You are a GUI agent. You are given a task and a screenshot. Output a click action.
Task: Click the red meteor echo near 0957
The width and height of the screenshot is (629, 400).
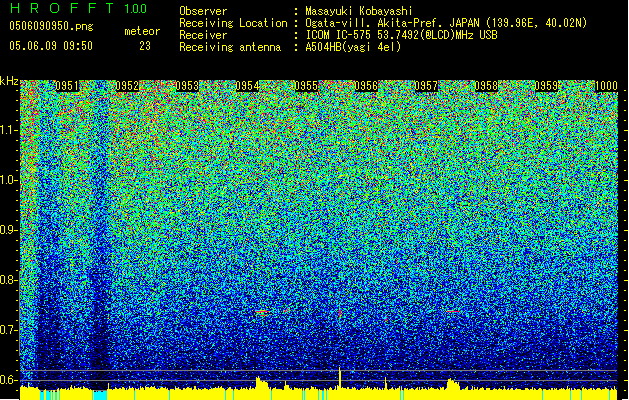coord(453,311)
